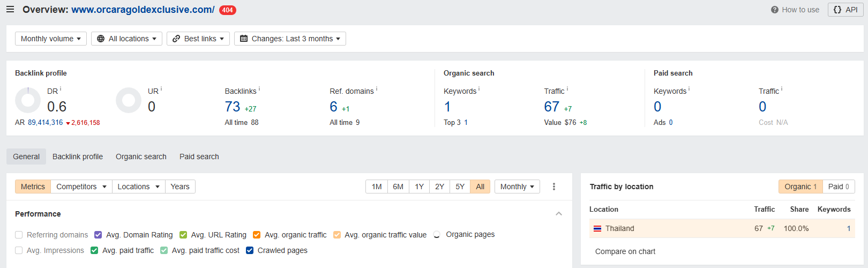Click the three-dot chart options icon
This screenshot has height=268, width=868.
point(554,187)
